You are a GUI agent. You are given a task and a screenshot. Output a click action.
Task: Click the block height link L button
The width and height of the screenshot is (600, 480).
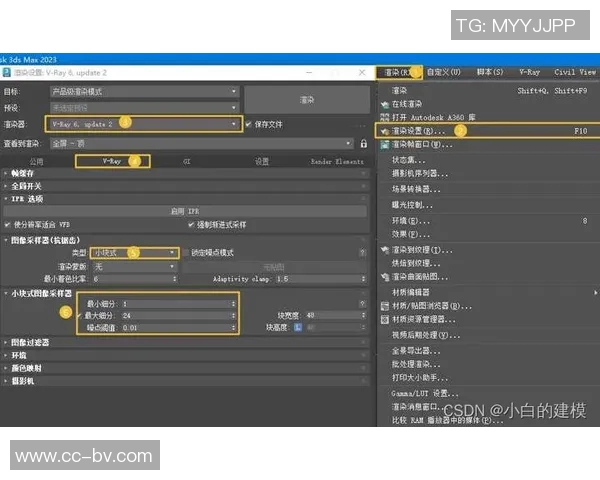coord(298,327)
